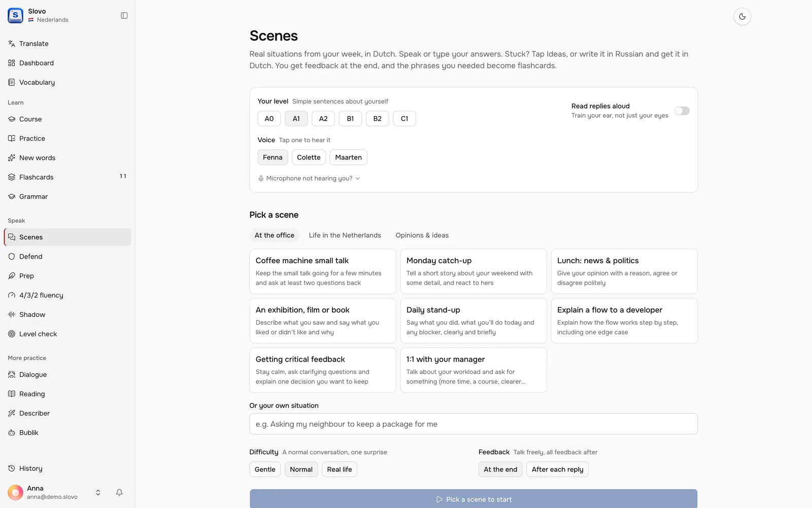812x508 pixels.
Task: Open History in the sidebar
Action: click(x=67, y=468)
